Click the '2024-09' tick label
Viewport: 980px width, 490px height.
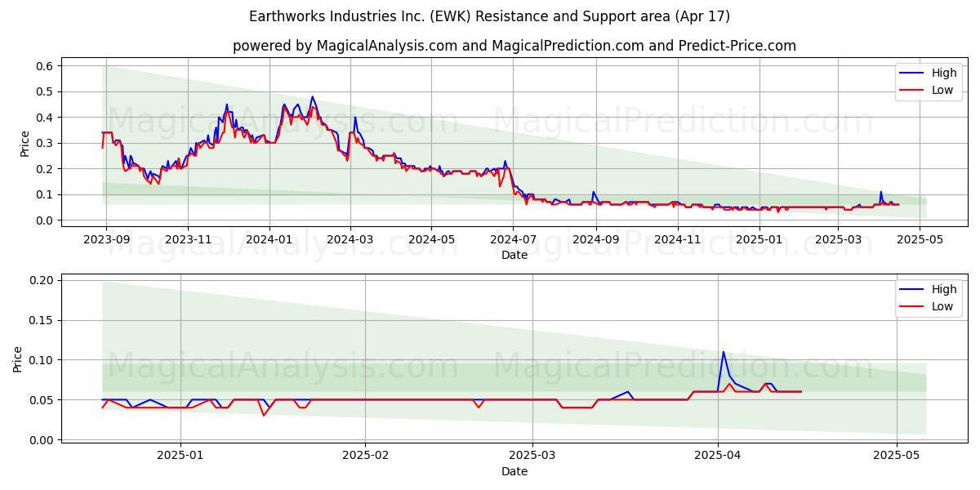point(595,239)
